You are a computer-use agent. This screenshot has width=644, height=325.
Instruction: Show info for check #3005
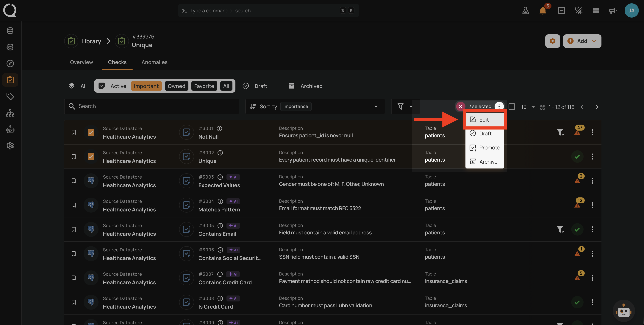pyautogui.click(x=220, y=226)
